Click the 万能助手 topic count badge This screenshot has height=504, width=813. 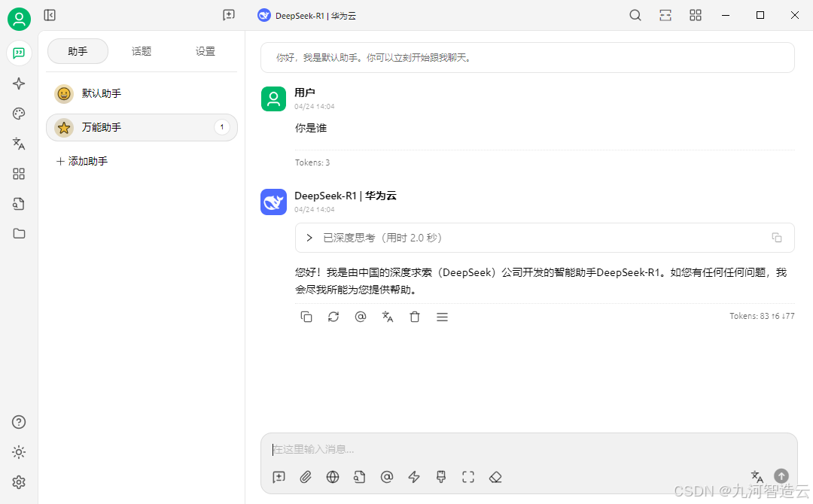click(222, 127)
